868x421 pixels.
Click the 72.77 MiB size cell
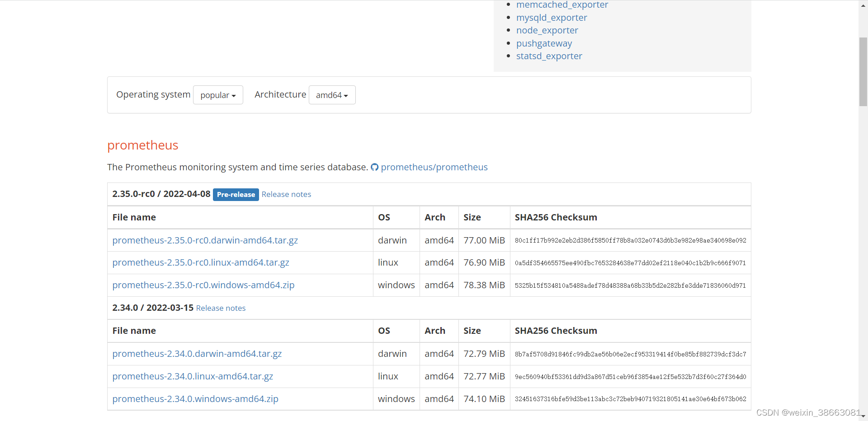pyautogui.click(x=484, y=376)
